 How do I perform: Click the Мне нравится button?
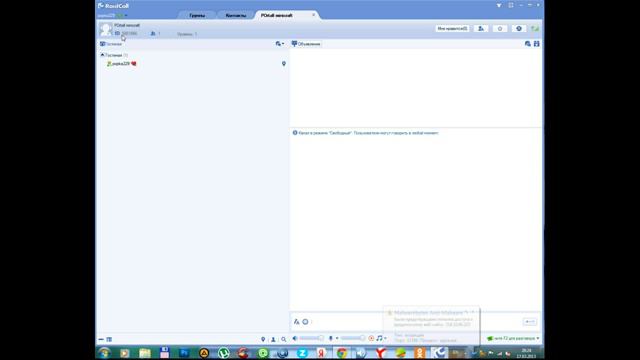[452, 29]
